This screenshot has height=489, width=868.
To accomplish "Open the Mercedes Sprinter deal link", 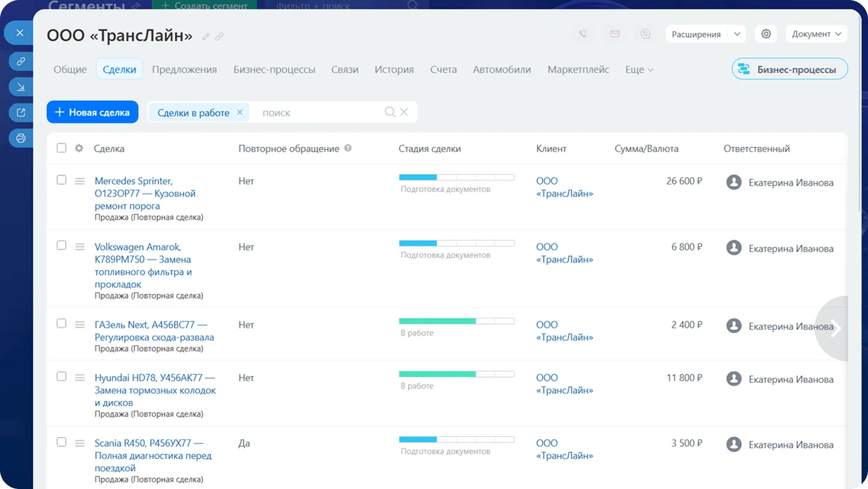I will [x=145, y=193].
